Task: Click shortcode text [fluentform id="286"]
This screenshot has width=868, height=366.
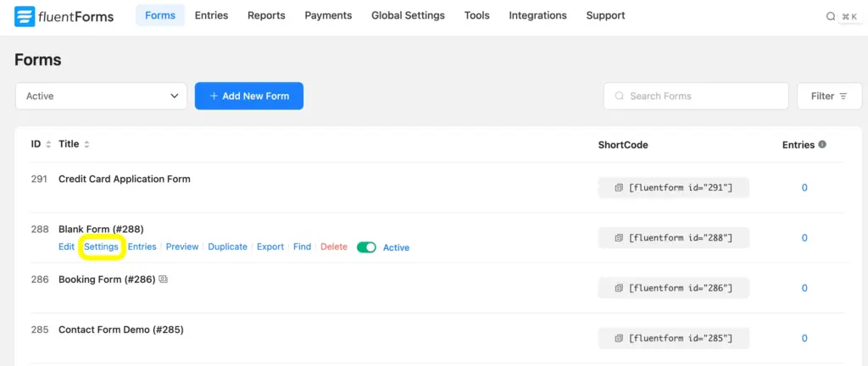Action: [x=681, y=288]
